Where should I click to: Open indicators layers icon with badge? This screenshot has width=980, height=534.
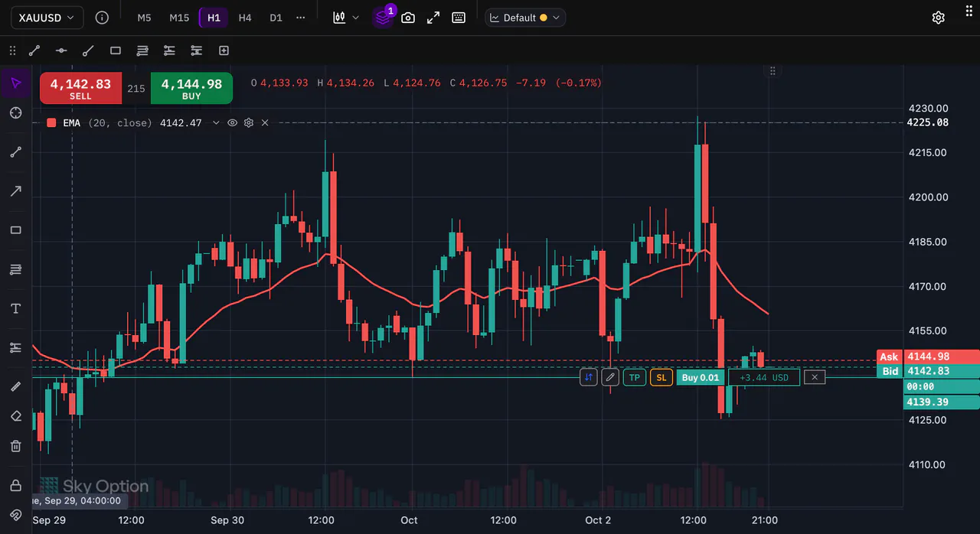click(383, 18)
